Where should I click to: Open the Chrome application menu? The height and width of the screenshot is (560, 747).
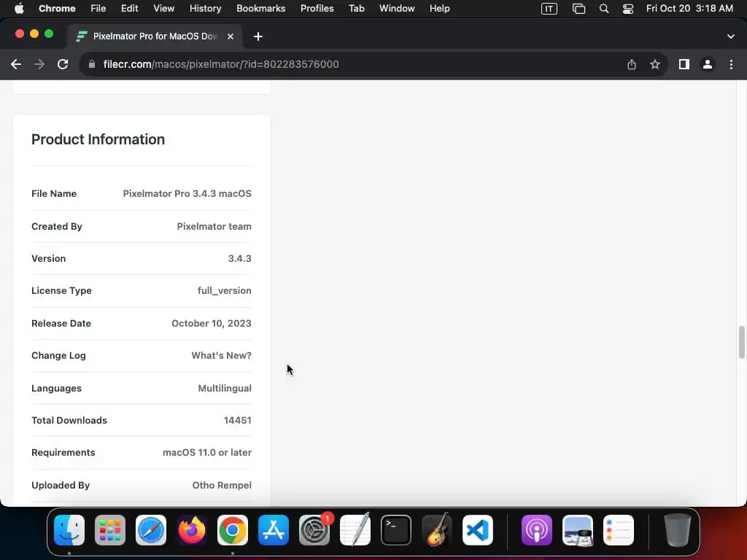coord(57,9)
